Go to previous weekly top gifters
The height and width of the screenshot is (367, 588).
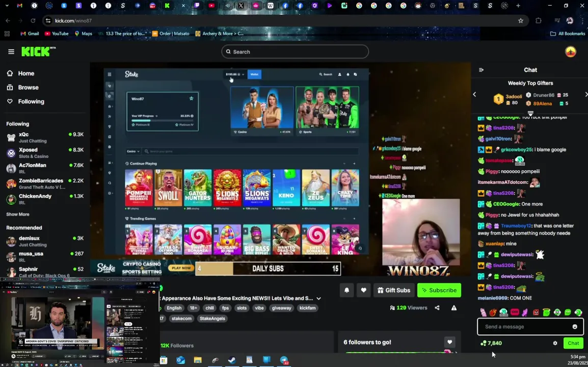coord(474,94)
